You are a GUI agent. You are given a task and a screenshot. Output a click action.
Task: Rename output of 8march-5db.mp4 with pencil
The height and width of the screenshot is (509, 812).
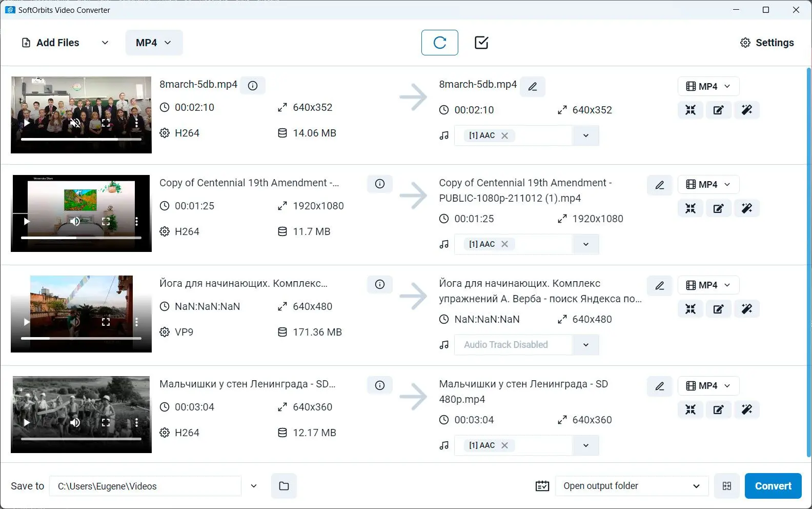(533, 87)
